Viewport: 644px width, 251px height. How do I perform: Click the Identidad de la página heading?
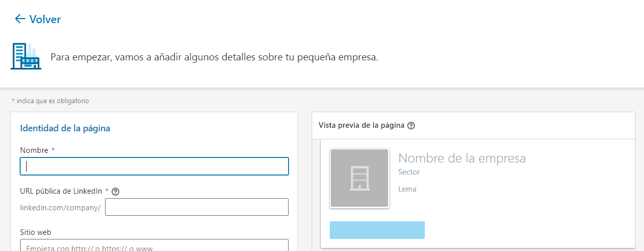[x=65, y=128]
